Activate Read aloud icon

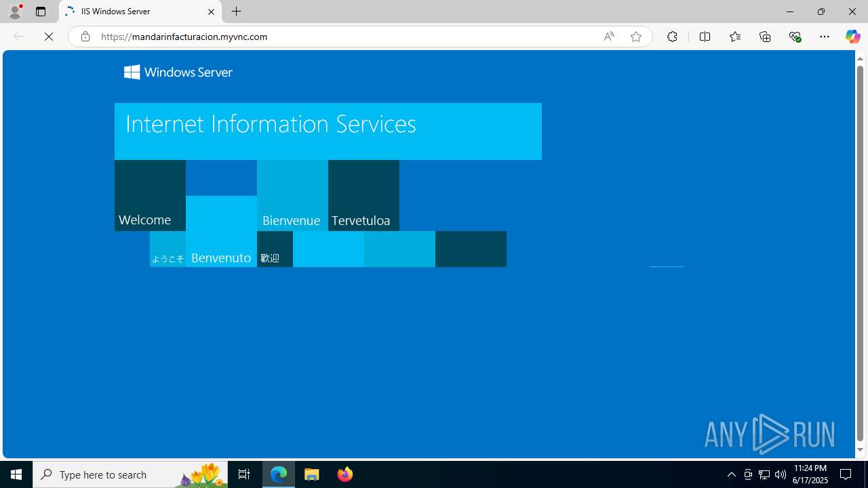coord(609,37)
